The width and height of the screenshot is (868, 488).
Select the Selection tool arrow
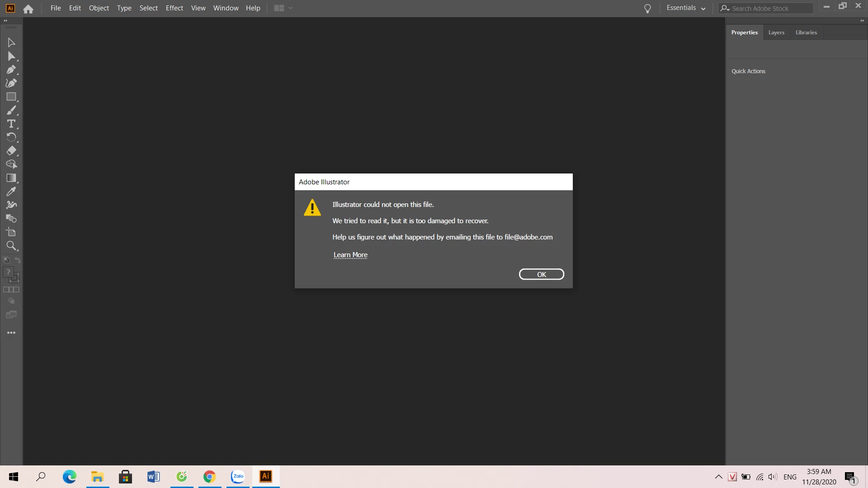(11, 42)
